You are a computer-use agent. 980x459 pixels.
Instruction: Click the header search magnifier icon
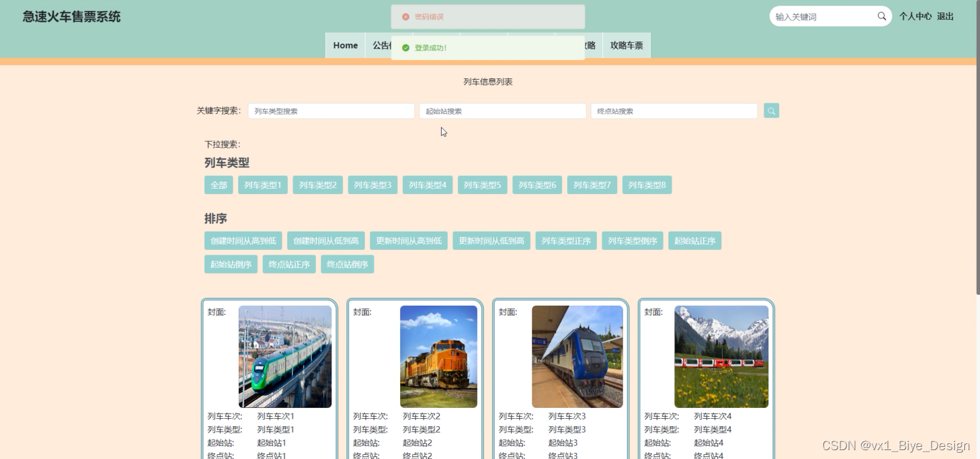pos(882,16)
